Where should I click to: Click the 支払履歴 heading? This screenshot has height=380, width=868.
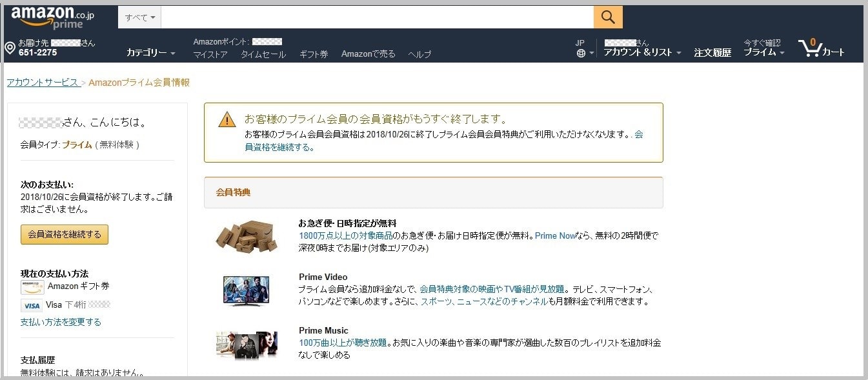(x=38, y=360)
